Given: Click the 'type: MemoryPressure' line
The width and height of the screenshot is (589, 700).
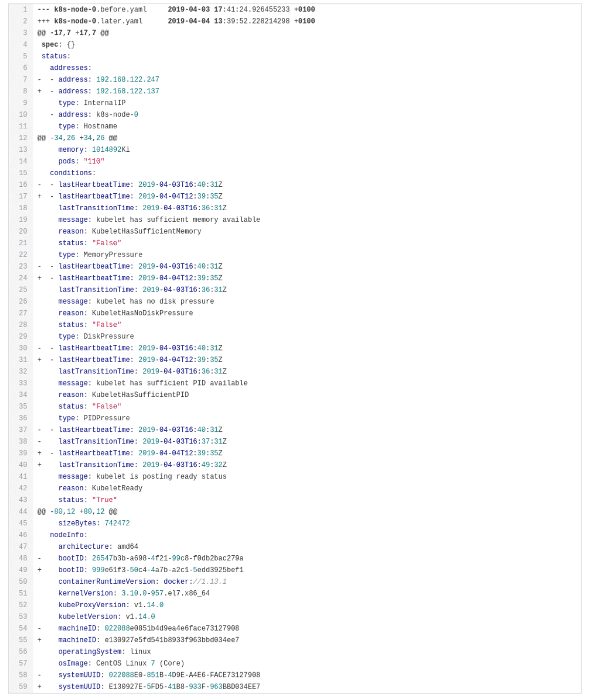Looking at the screenshot, I should 100,255.
